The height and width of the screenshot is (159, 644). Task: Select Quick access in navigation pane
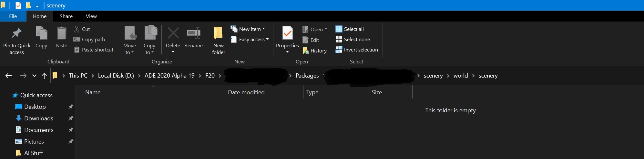point(32,95)
